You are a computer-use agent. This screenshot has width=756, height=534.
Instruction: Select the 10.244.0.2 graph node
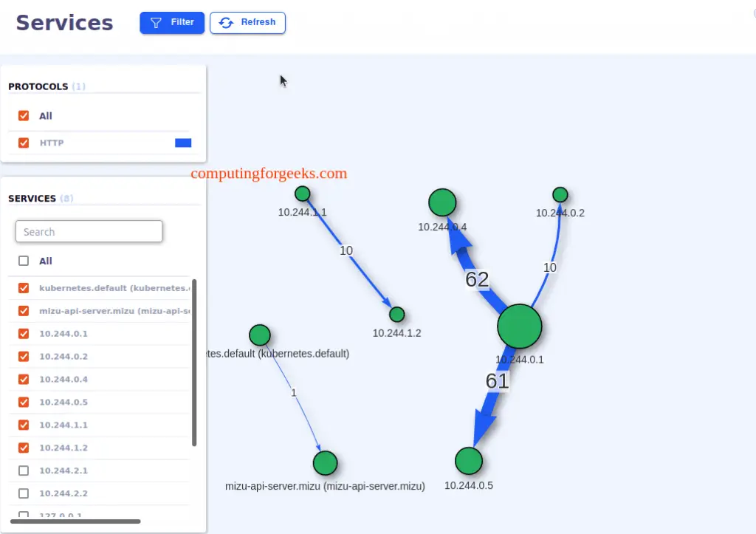[x=560, y=195]
